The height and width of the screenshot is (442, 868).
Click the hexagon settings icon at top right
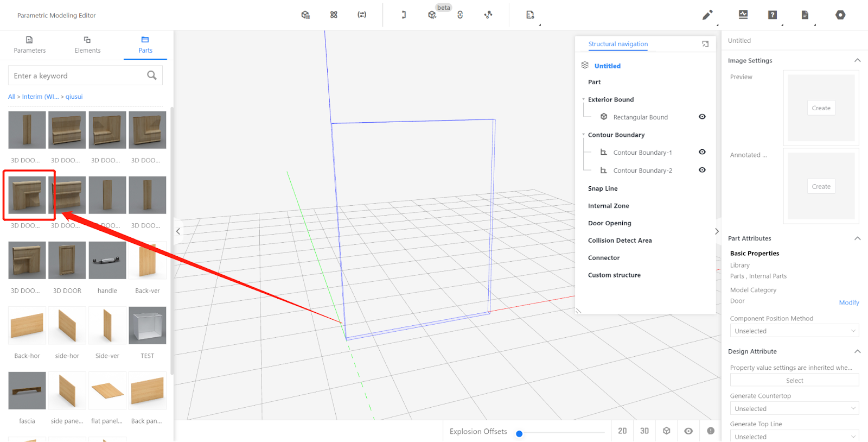click(x=840, y=15)
